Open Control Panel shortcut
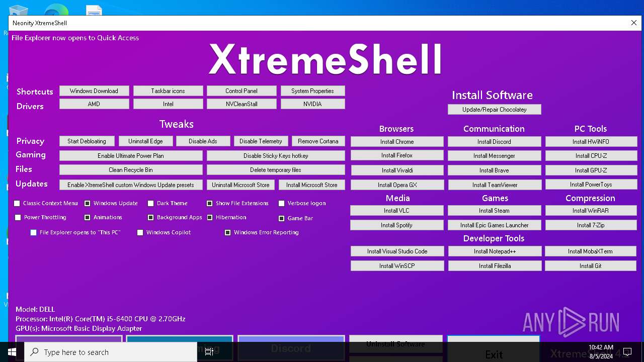 pyautogui.click(x=242, y=91)
